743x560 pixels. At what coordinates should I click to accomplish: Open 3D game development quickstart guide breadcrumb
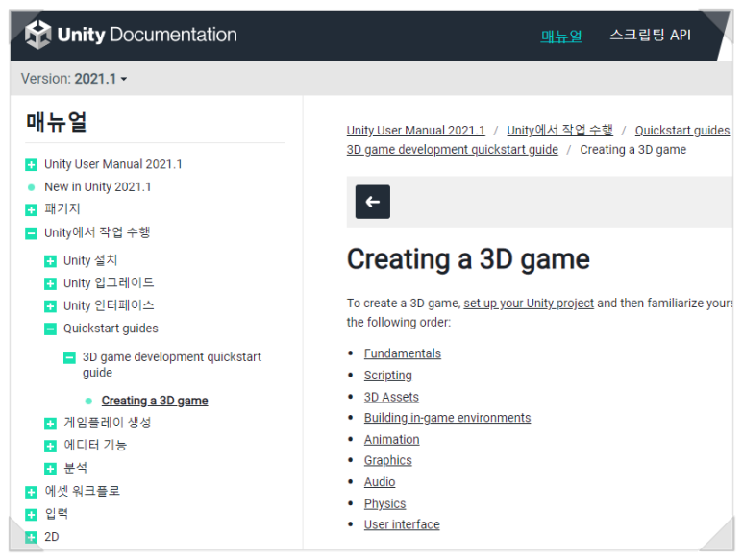[x=452, y=150]
